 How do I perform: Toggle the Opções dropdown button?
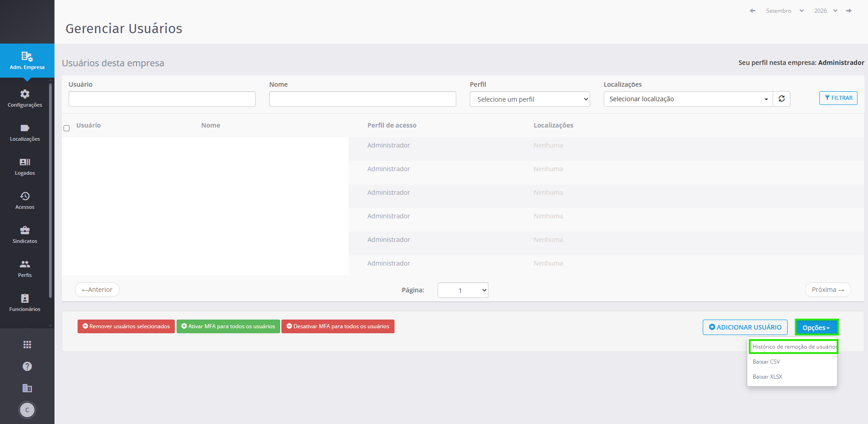[816, 327]
